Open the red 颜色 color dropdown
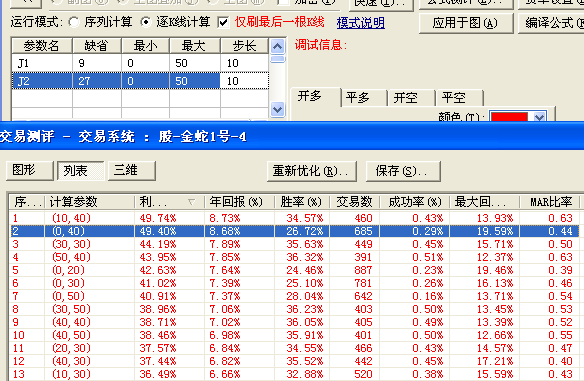Image resolution: width=584 pixels, height=381 pixels. [x=518, y=116]
